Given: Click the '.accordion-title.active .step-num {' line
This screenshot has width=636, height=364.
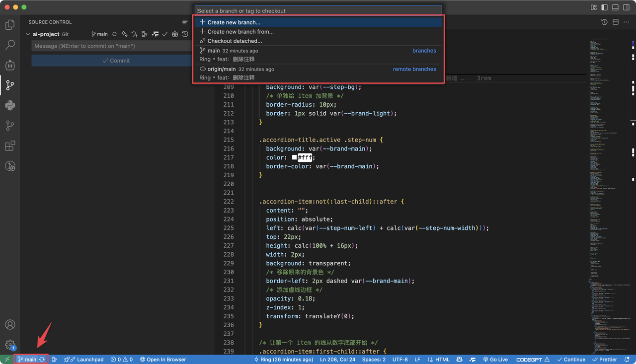Looking at the screenshot, I should [x=321, y=140].
